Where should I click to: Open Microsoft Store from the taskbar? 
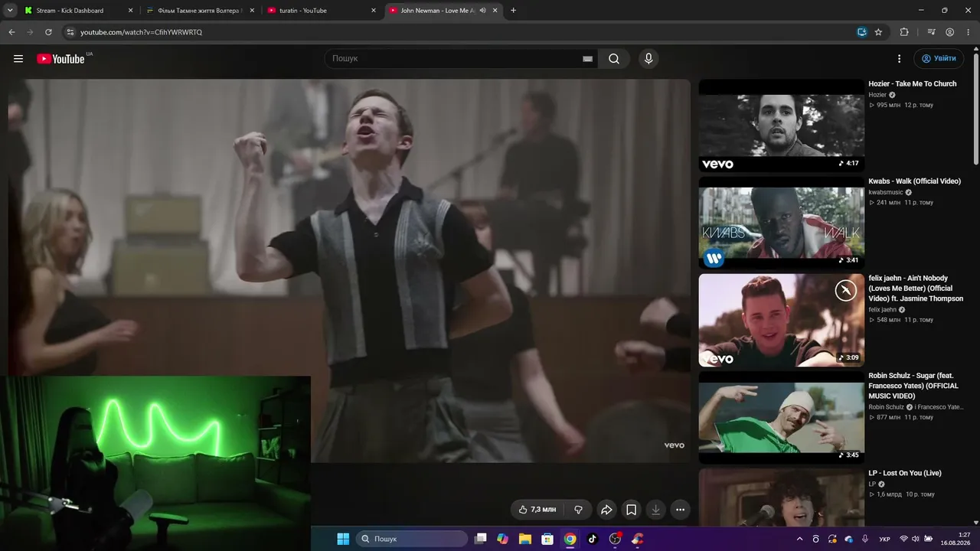click(x=547, y=539)
